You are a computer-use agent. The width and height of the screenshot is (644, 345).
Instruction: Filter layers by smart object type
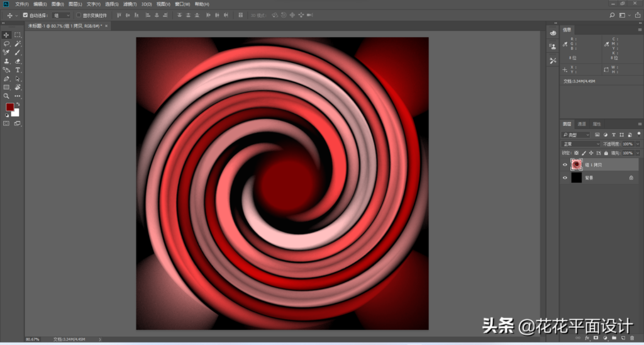pos(629,135)
